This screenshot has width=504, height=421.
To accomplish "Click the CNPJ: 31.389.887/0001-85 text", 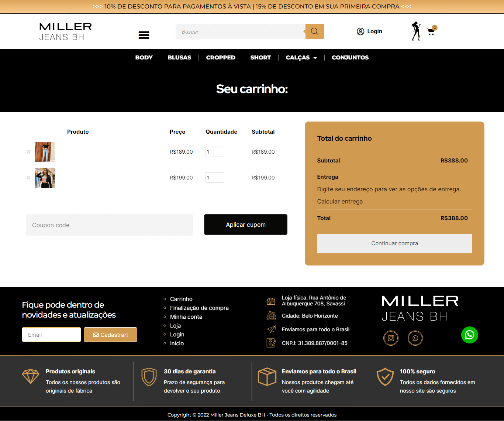I will pos(315,343).
